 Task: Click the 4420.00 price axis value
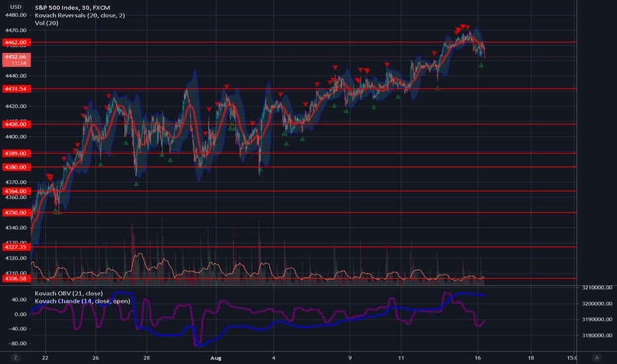(16, 107)
